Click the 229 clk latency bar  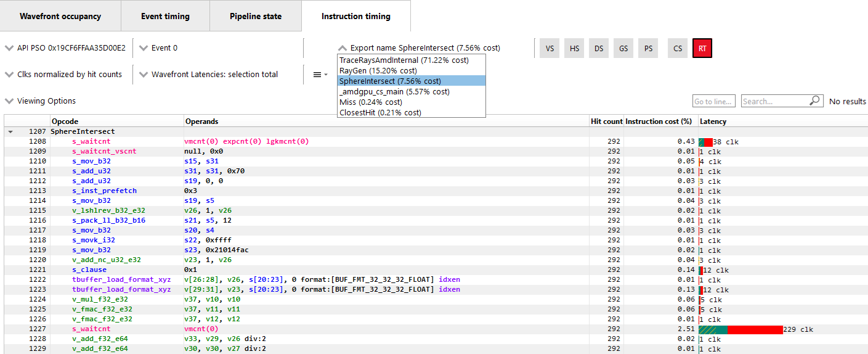pyautogui.click(x=740, y=329)
